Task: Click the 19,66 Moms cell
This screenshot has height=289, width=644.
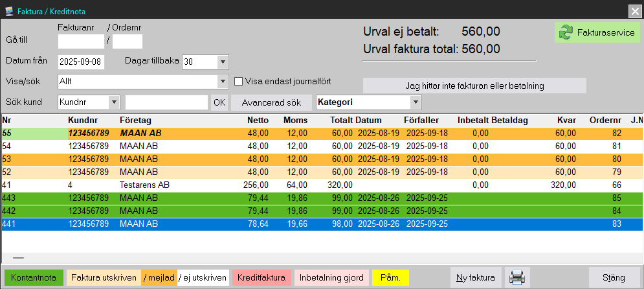Action: [296, 224]
